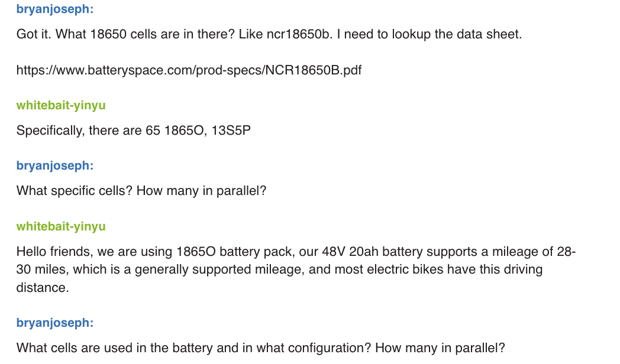The width and height of the screenshot is (620, 364).
Task: Click the topmost bryanjoseph username
Action: 54,9
